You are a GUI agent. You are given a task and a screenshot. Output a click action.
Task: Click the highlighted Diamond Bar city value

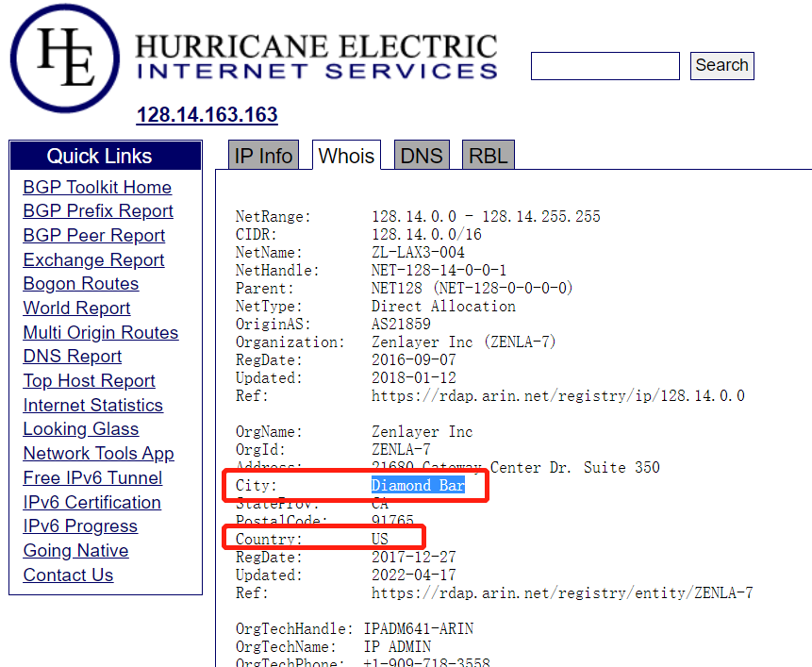pyautogui.click(x=418, y=485)
